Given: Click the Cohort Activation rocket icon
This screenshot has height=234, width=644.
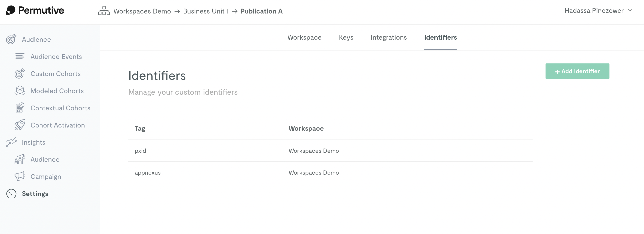Looking at the screenshot, I should click(x=20, y=125).
